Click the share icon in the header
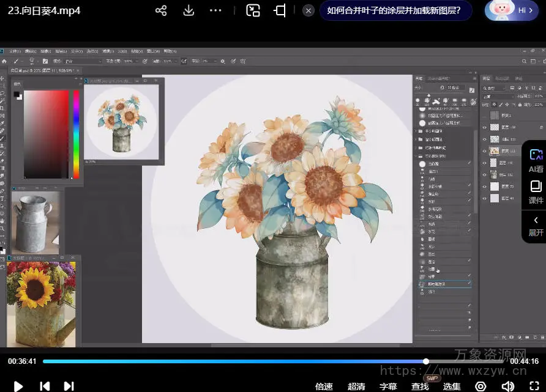The height and width of the screenshot is (392, 546). (x=161, y=11)
